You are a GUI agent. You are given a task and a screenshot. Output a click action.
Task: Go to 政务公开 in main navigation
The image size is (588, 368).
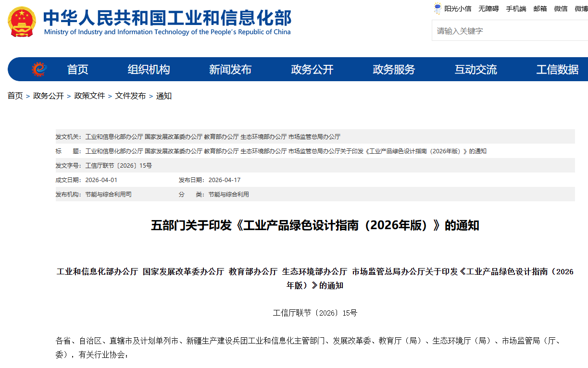(312, 70)
